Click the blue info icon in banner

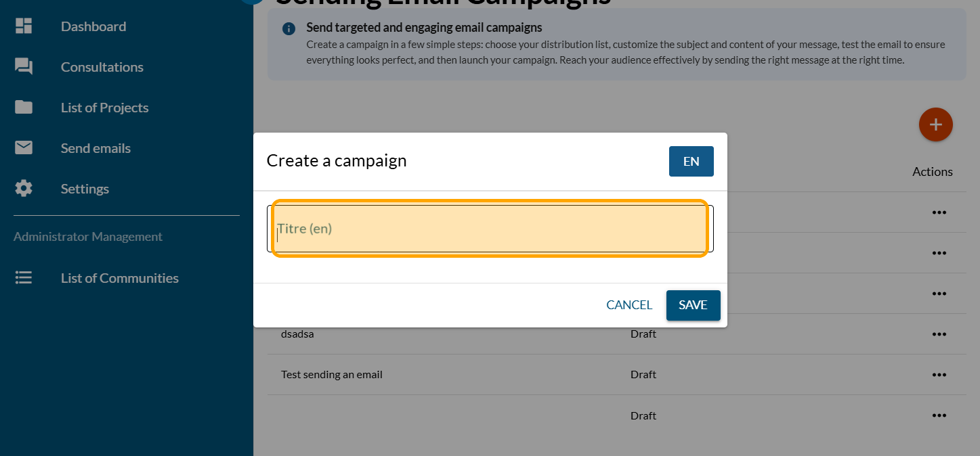[289, 28]
